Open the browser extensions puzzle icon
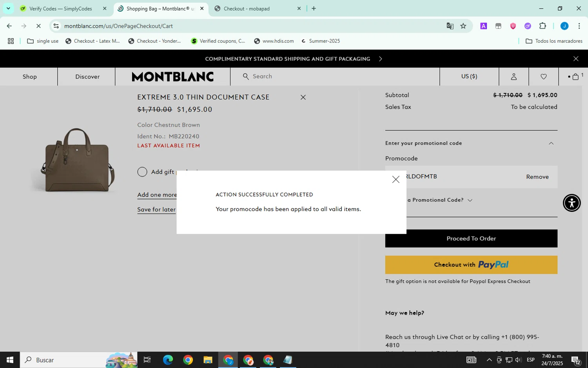This screenshot has height=368, width=588. [x=543, y=26]
